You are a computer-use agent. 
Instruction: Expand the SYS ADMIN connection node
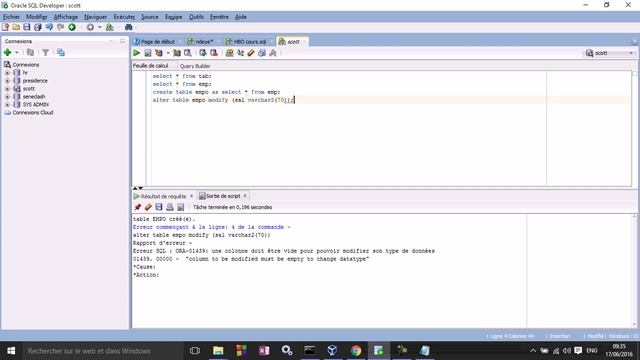[x=7, y=104]
